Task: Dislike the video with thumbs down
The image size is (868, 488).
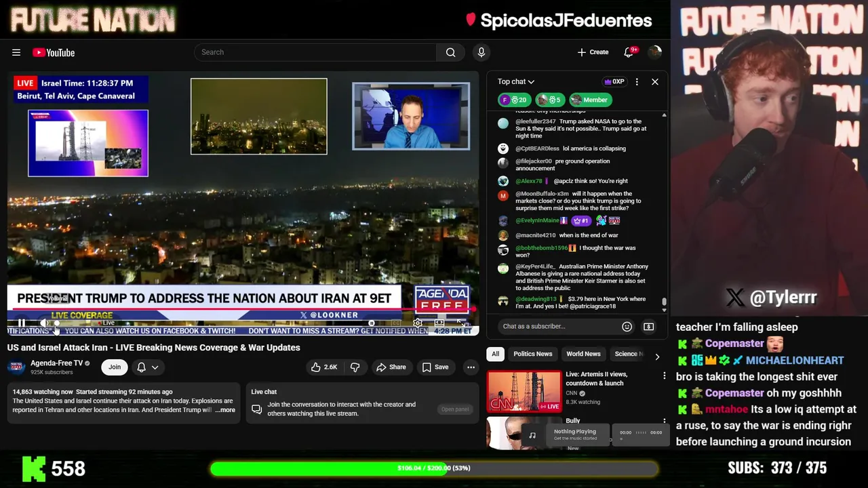Action: [x=355, y=367]
